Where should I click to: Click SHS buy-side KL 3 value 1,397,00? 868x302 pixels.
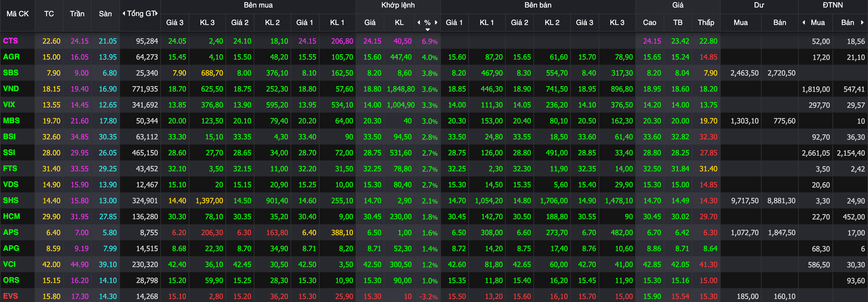(209, 201)
